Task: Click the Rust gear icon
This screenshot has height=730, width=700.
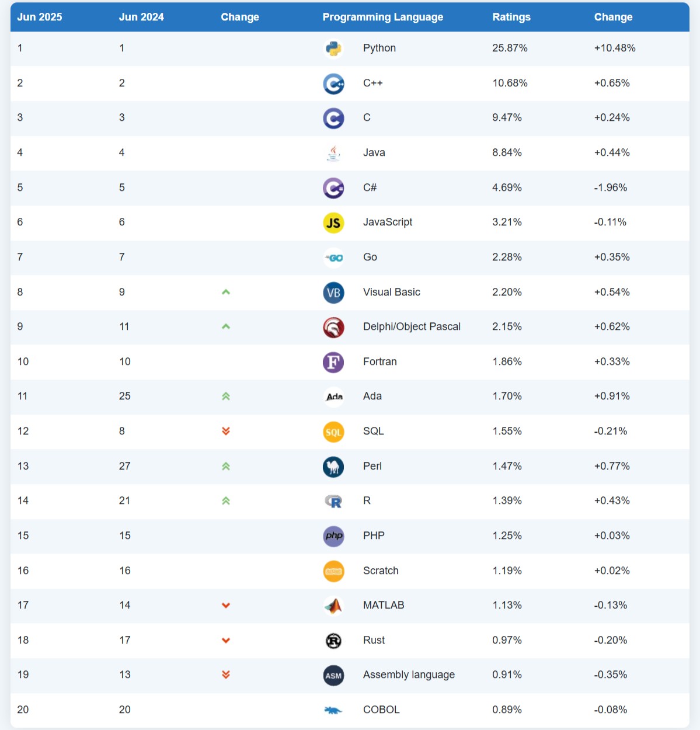Action: [333, 641]
